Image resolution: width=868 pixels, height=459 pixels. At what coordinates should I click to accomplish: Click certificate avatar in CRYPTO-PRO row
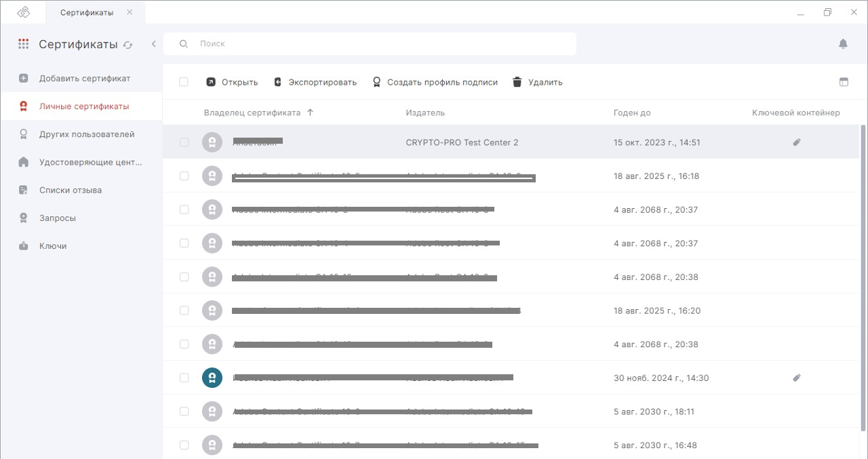pos(212,142)
